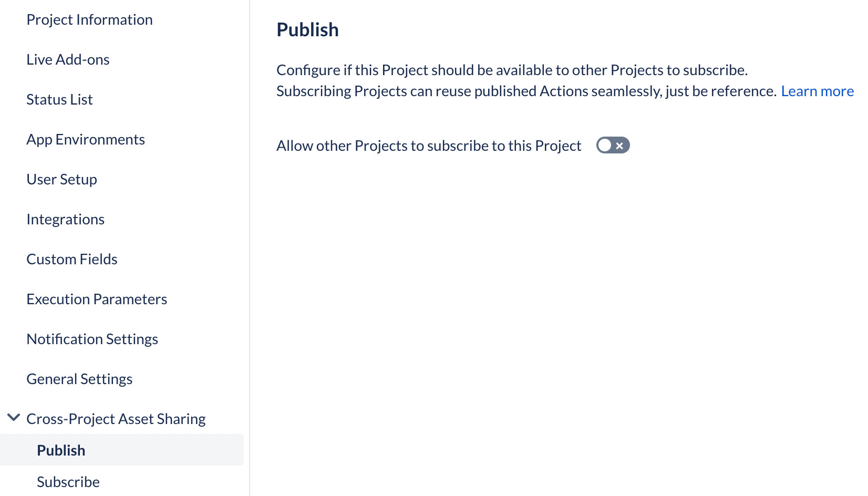The image size is (868, 496).
Task: Click the 'Configure if this Project' description line
Action: 512,70
